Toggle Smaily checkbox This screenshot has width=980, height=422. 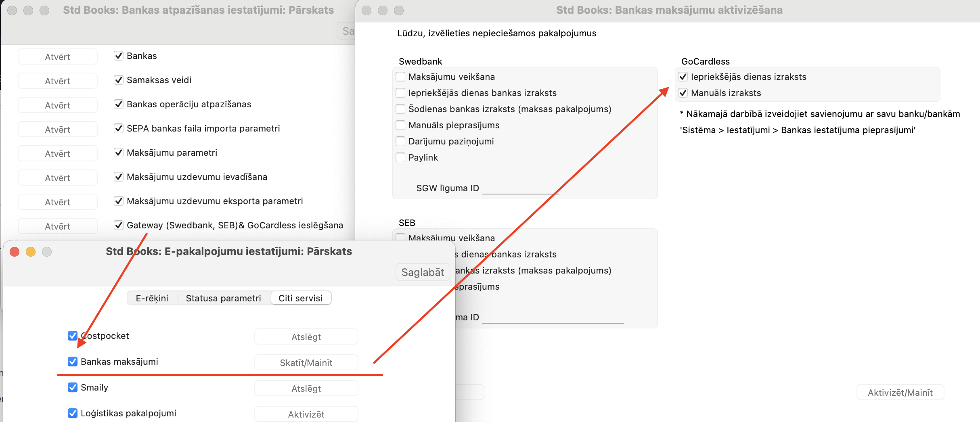coord(73,387)
